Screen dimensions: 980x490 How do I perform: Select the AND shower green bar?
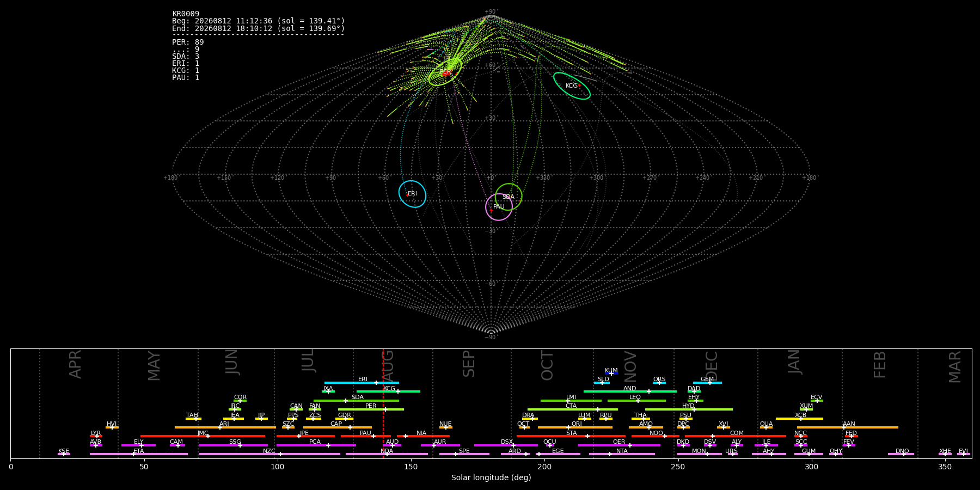630,391
